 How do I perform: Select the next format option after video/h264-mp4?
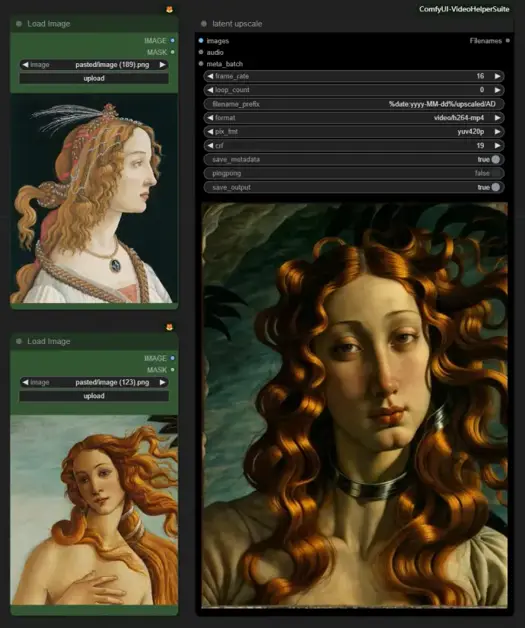point(497,118)
